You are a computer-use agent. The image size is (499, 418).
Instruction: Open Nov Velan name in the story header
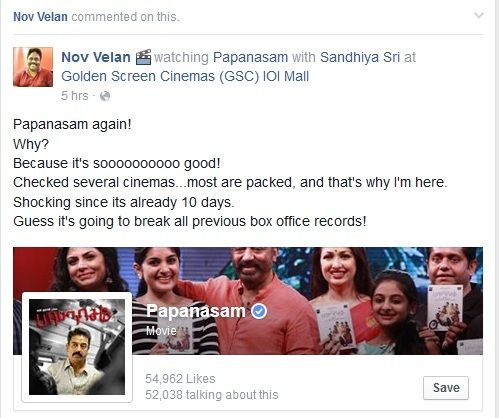40,17
